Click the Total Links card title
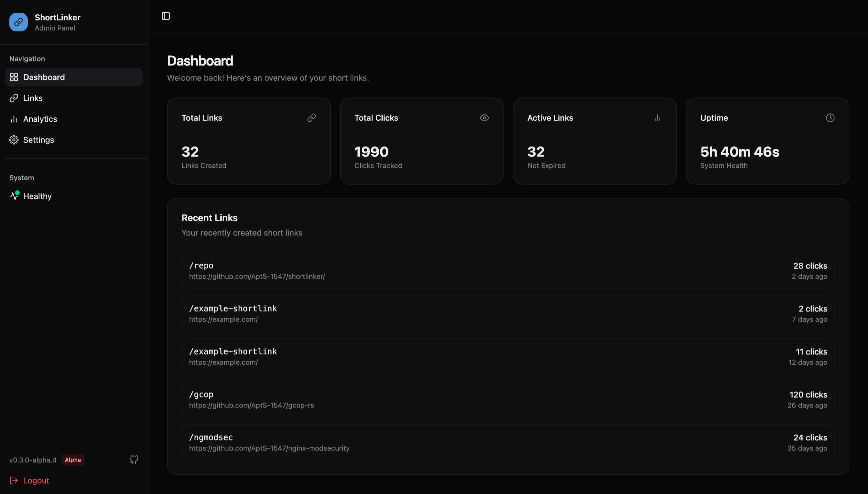This screenshot has width=868, height=494. [202, 118]
